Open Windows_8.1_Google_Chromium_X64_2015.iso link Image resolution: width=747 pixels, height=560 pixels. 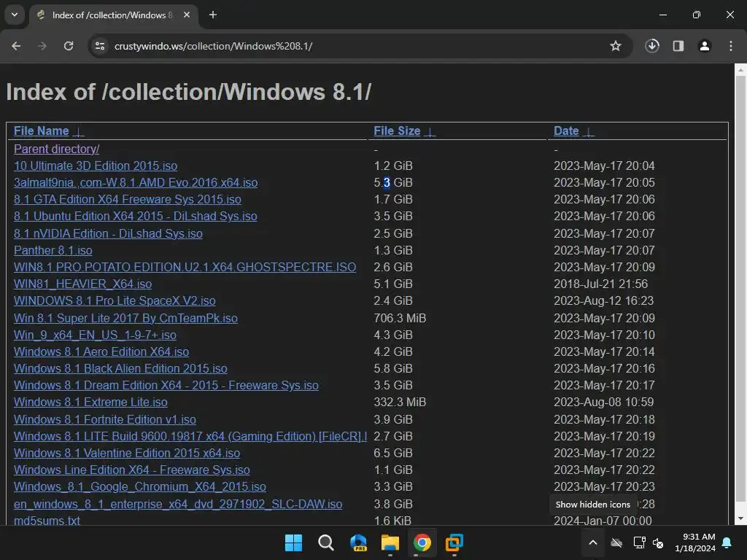pos(139,486)
